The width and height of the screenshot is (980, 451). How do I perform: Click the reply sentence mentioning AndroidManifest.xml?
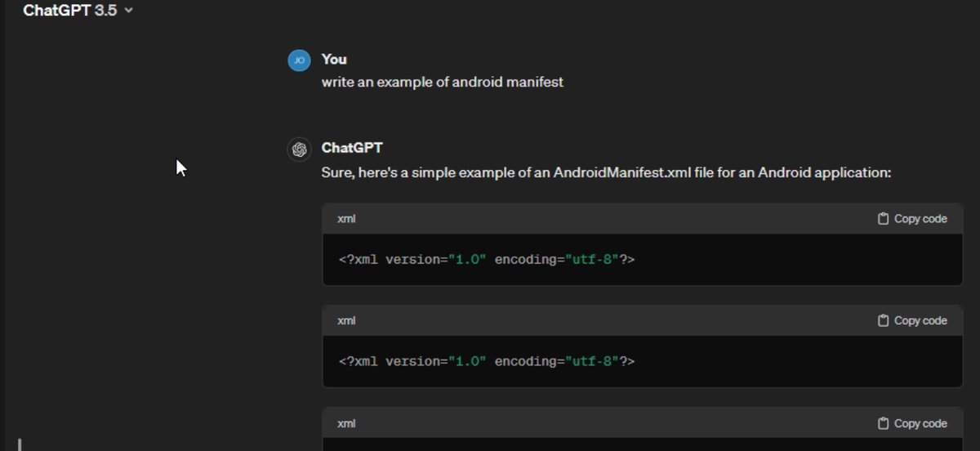[x=606, y=173]
